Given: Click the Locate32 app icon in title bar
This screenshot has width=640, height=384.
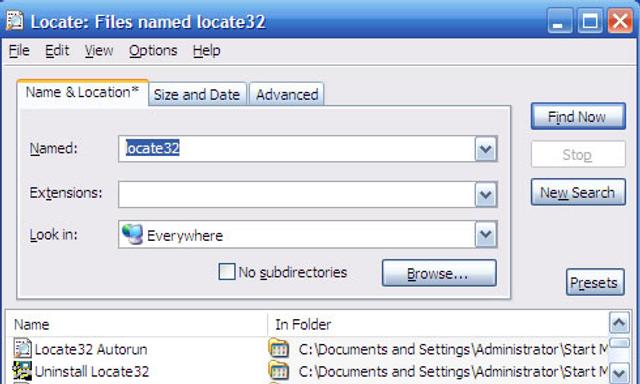Looking at the screenshot, I should [x=15, y=21].
